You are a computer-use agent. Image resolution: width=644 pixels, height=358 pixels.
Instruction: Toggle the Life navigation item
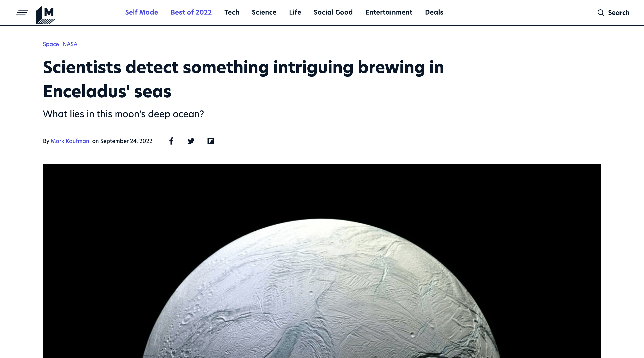(x=295, y=12)
